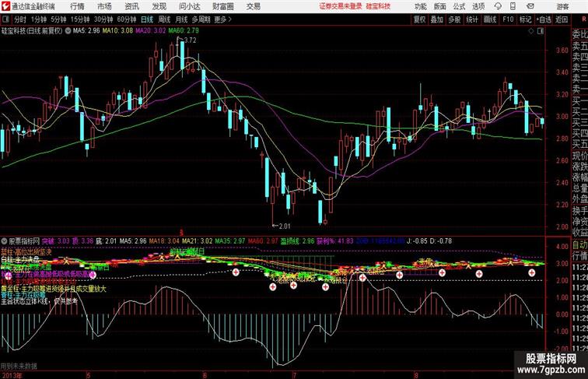This screenshot has width=588, height=379.
Task: Select the 日线 period tab
Action: pyautogui.click(x=147, y=19)
